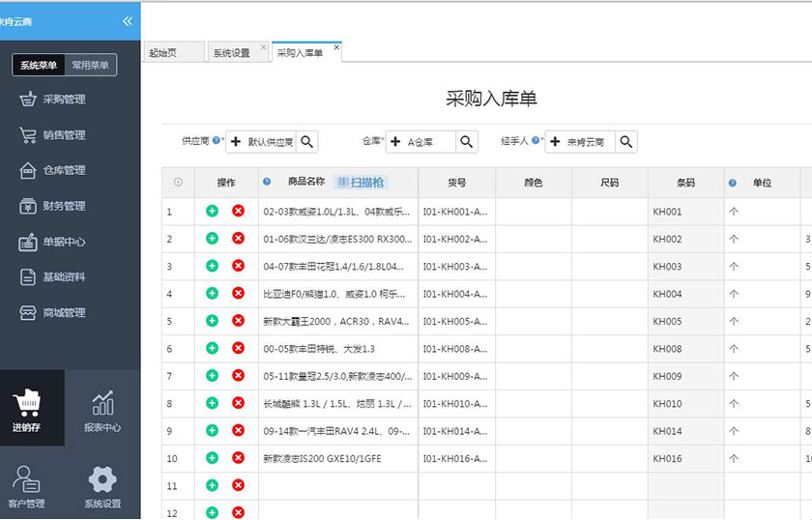Screen dimensions: 812x520
Task: Switch to 常用菜单 toggle
Action: click(91, 65)
